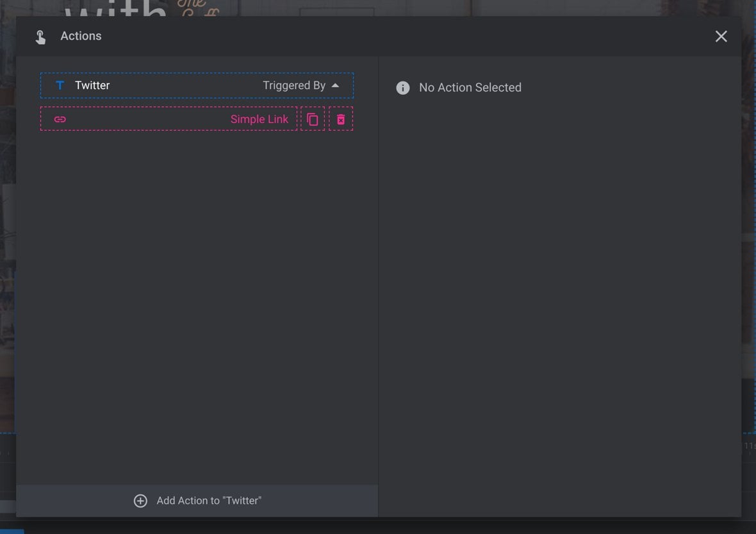Click the Actions pointer hand icon
756x534 pixels.
[40, 37]
